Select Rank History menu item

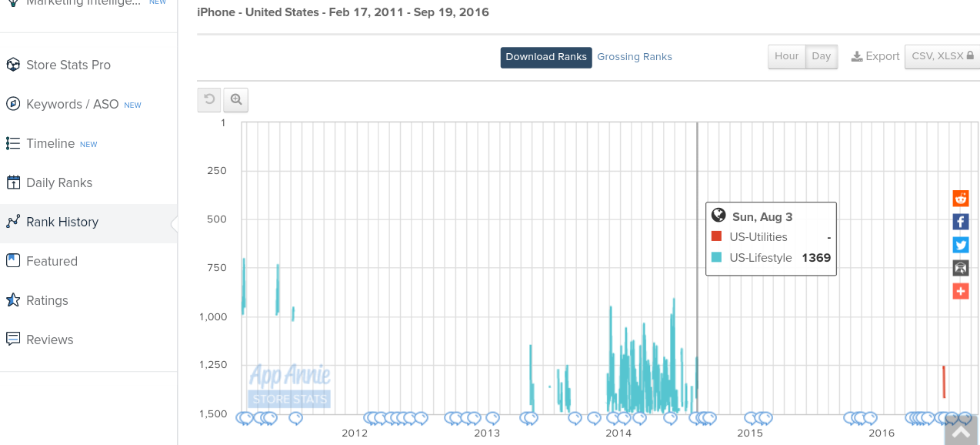tap(62, 222)
